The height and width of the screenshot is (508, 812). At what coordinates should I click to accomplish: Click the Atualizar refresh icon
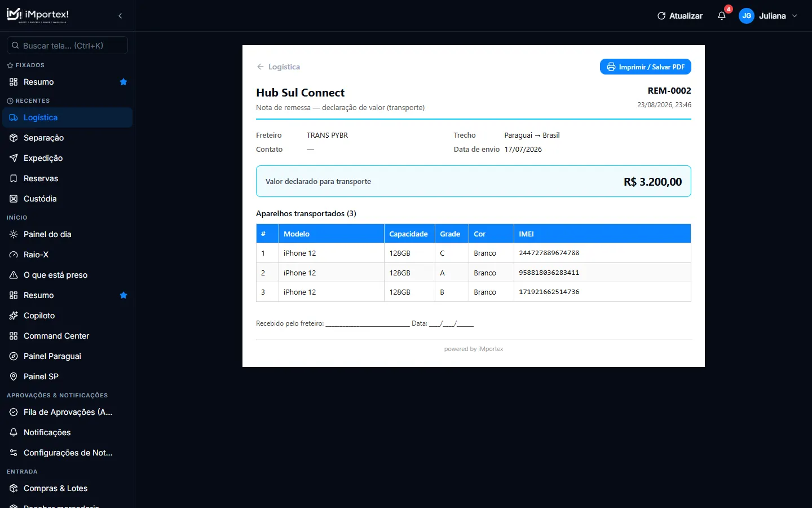pyautogui.click(x=661, y=16)
